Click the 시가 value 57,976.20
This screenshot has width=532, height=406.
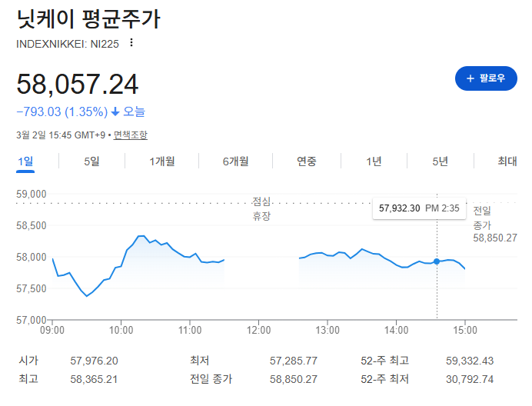94,361
